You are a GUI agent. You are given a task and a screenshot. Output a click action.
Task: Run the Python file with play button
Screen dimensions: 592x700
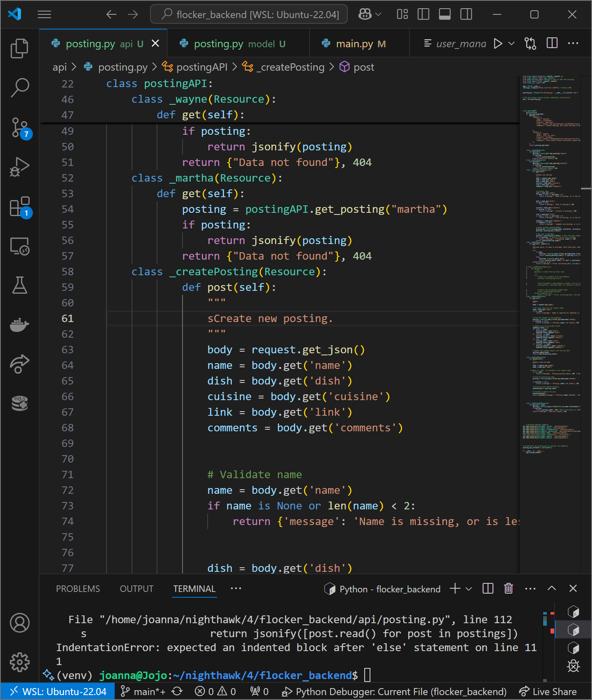498,43
